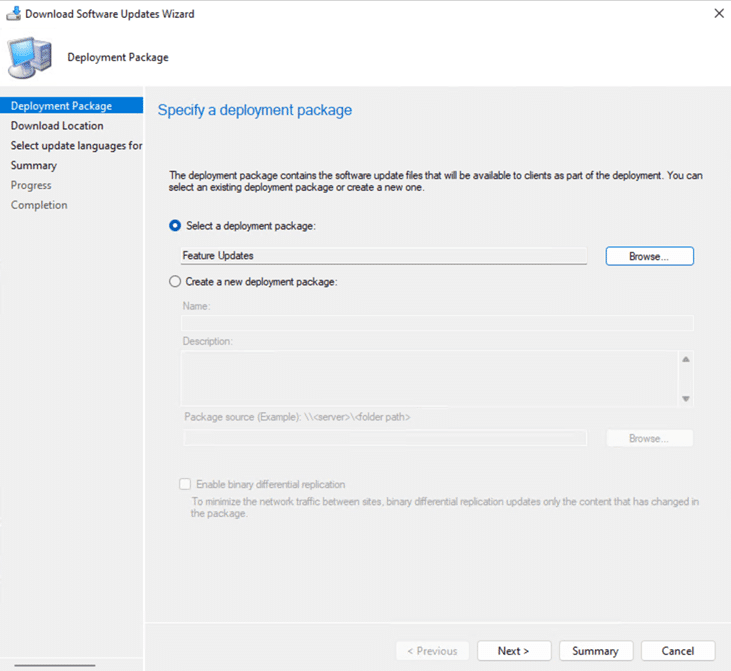Go to Download Location step in sidebar

tap(57, 126)
